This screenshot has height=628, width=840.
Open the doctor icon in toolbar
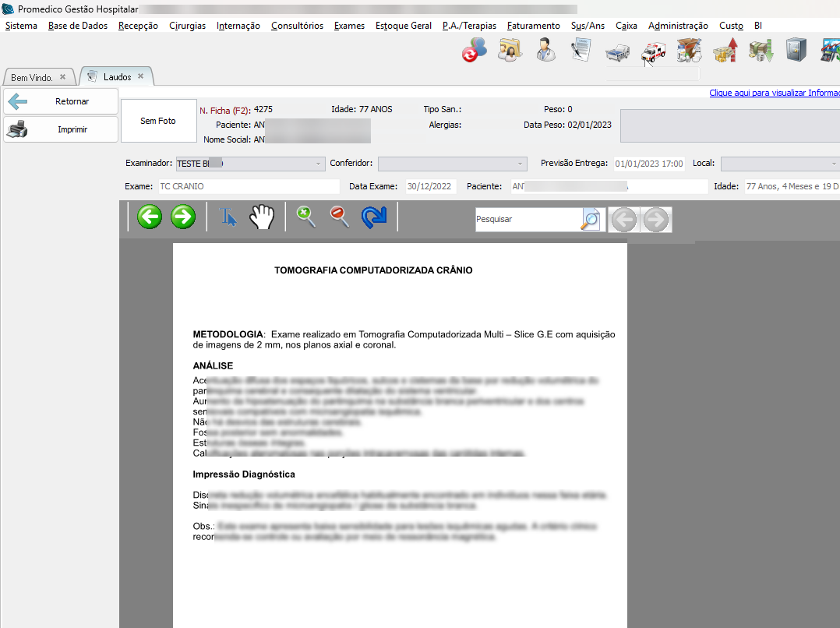tap(545, 50)
